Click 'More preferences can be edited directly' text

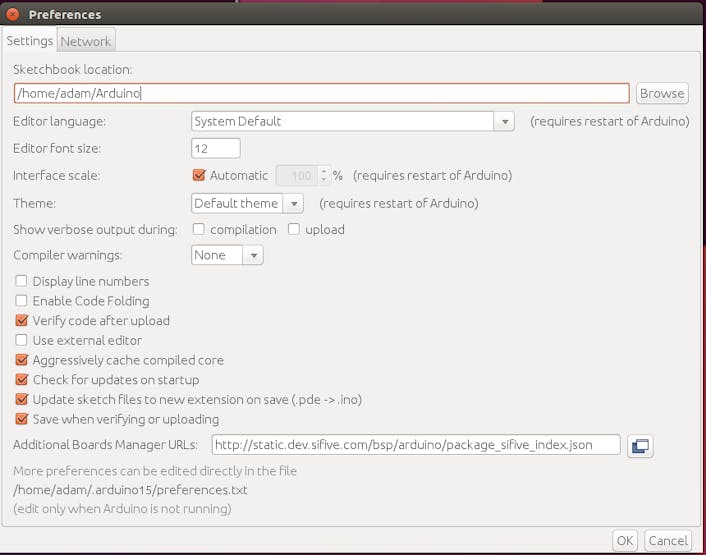[x=155, y=471]
